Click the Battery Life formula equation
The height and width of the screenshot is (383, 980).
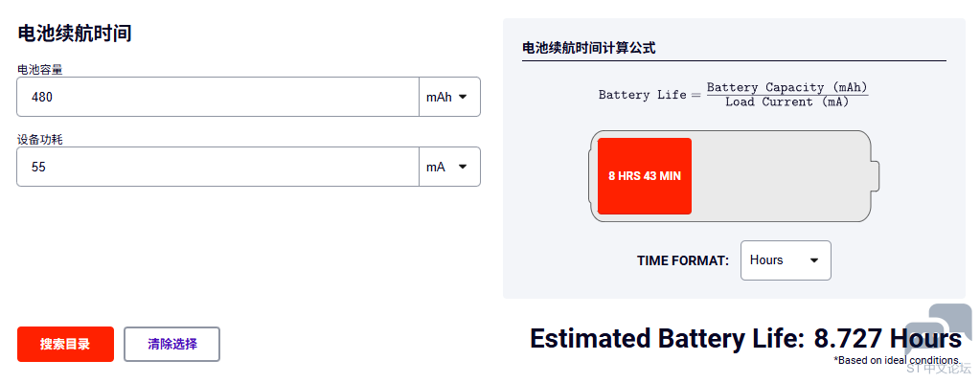coord(733,94)
